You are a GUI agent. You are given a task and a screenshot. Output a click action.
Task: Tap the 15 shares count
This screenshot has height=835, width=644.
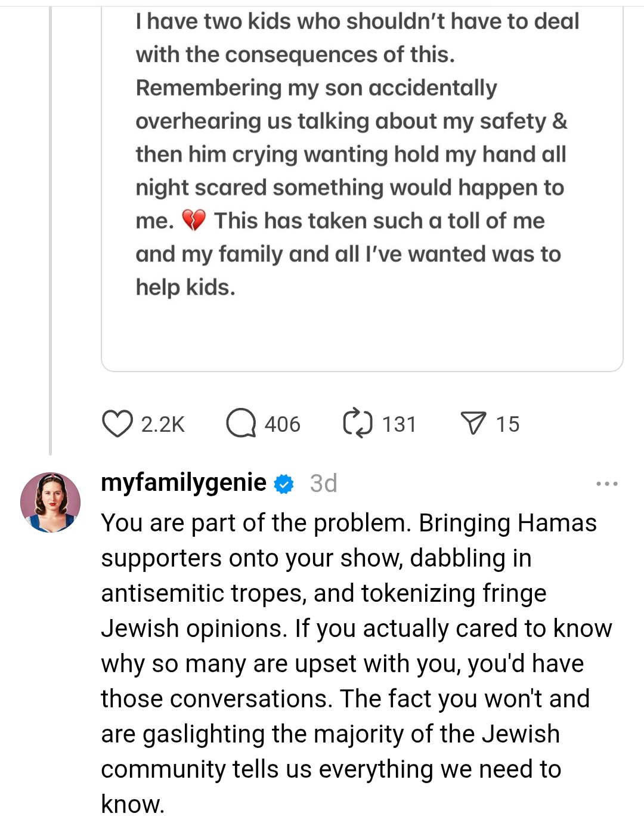click(507, 424)
